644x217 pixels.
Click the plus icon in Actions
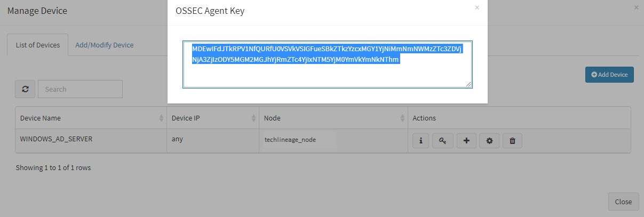[466, 141]
